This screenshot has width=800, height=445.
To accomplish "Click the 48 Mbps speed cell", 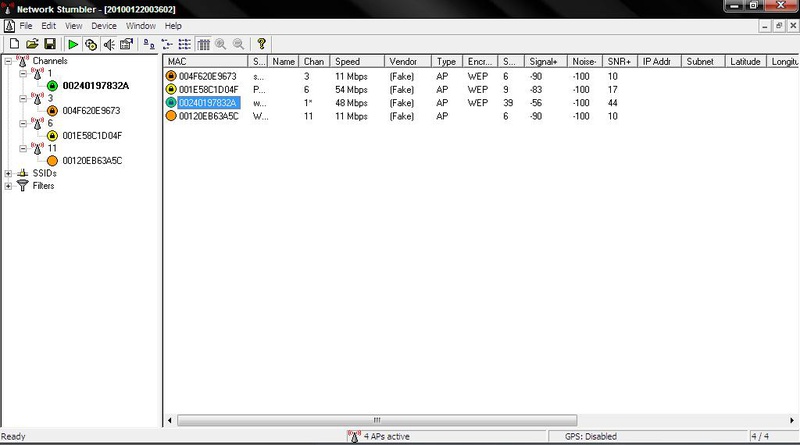I will click(351, 103).
